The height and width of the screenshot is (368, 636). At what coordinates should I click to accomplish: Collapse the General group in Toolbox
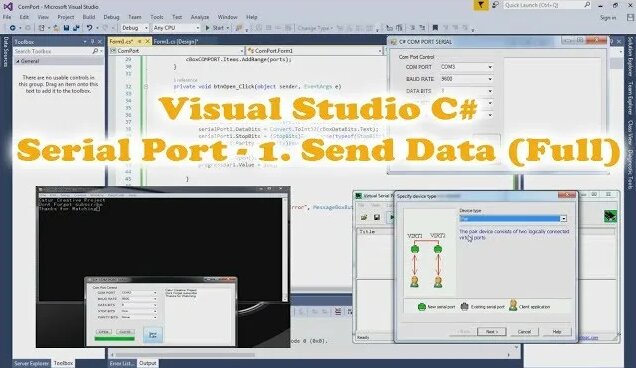point(17,61)
